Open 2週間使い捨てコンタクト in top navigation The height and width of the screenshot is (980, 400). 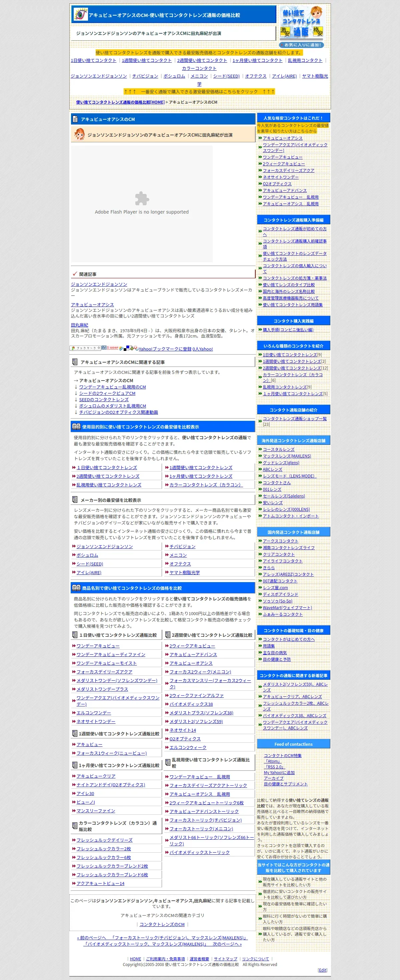pyautogui.click(x=202, y=60)
